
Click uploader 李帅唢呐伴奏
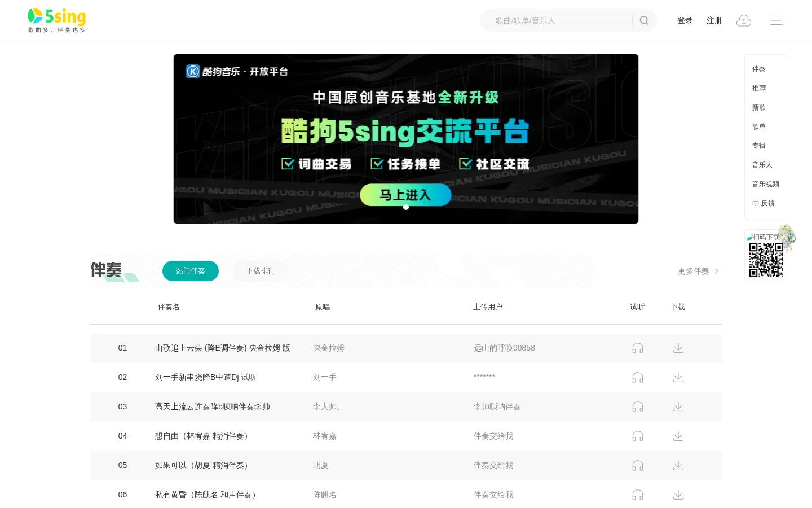(x=497, y=407)
